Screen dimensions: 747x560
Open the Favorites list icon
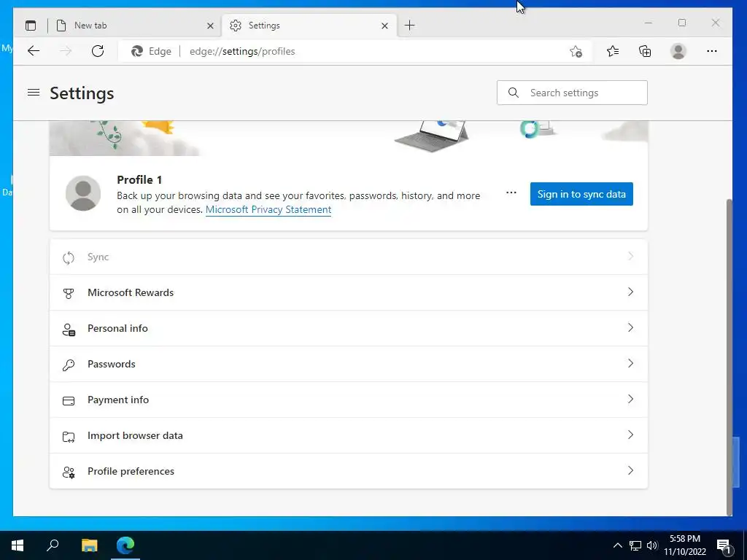[613, 51]
